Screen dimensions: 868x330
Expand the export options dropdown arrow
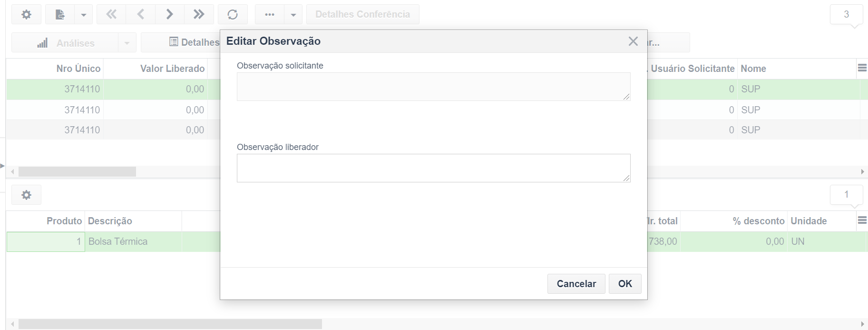[83, 15]
